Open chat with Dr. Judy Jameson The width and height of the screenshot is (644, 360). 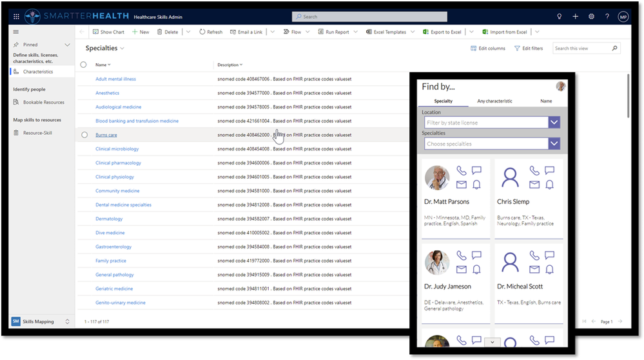point(476,255)
